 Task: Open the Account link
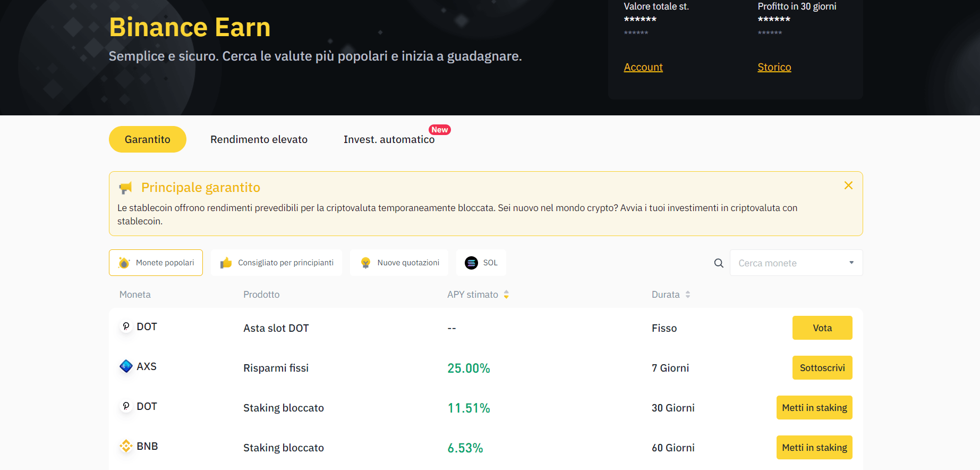click(643, 67)
